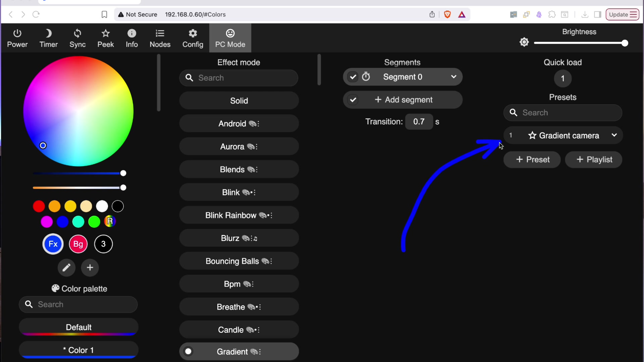Toggle the Add segment checkbox
644x362 pixels.
[353, 100]
